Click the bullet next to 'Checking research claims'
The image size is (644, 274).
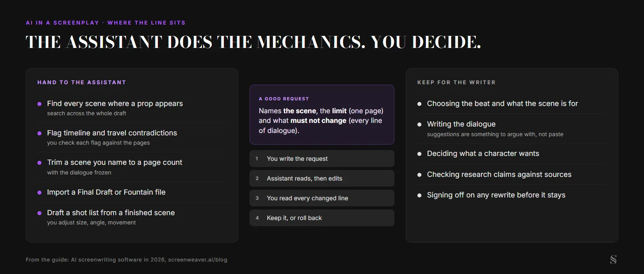(419, 175)
